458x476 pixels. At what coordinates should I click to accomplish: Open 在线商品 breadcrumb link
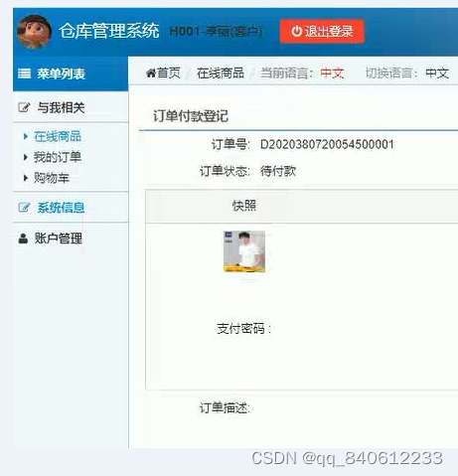pos(221,73)
